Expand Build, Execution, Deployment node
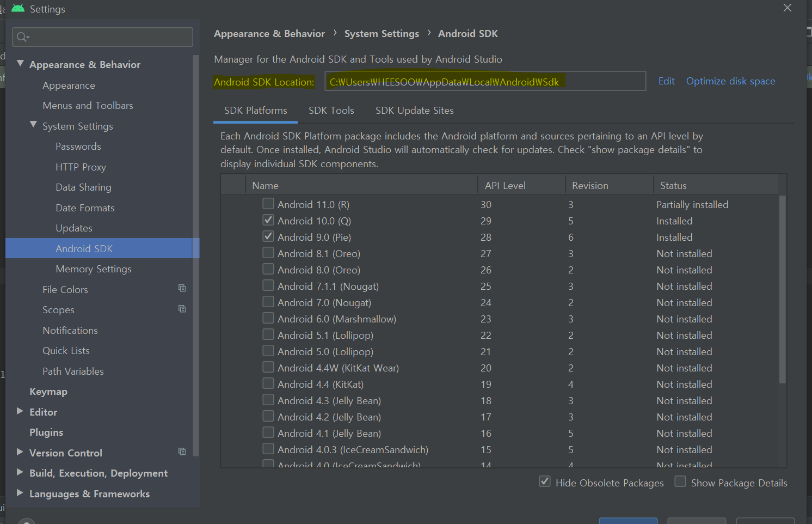Screen dimensions: 812x524 pos(20,472)
